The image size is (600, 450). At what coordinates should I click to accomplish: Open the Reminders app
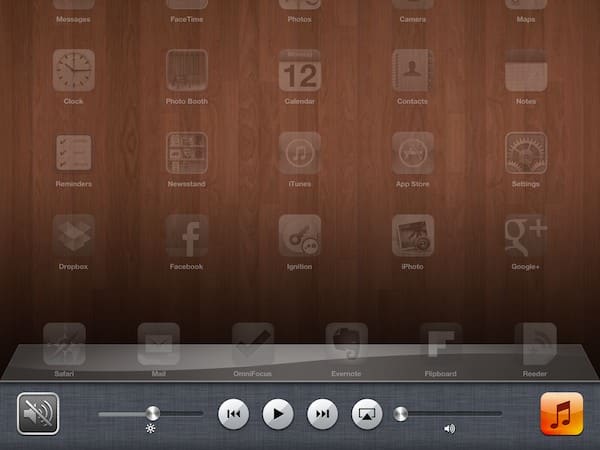click(x=73, y=153)
